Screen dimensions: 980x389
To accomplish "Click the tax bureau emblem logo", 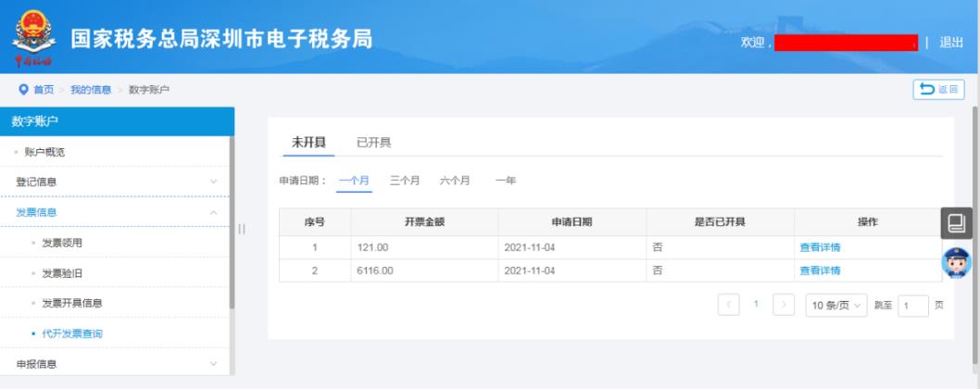I will tap(34, 37).
